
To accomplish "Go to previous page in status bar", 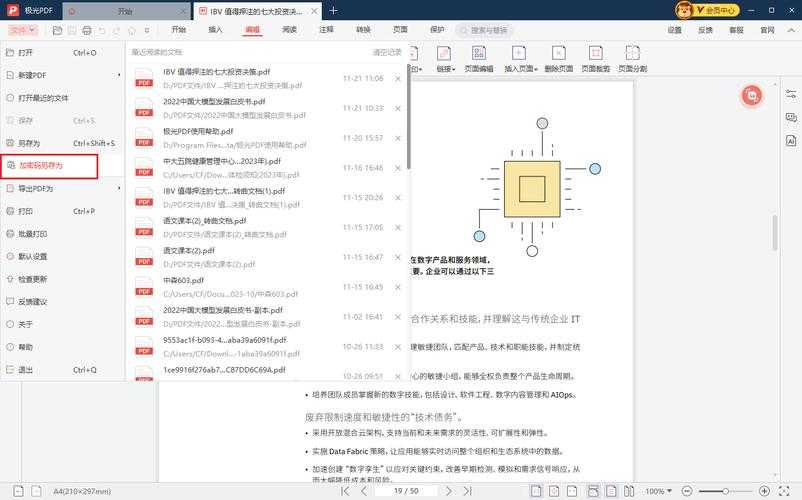I will (x=364, y=491).
